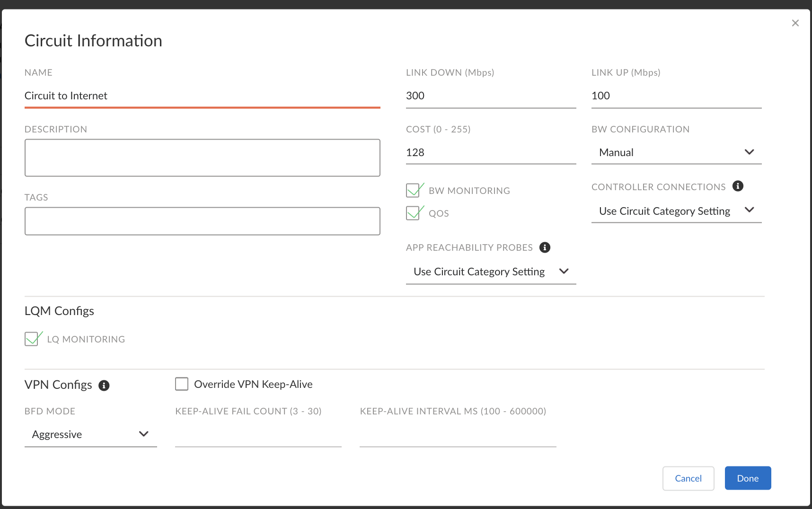Focus the Description text box
This screenshot has width=812, height=509.
point(202,158)
